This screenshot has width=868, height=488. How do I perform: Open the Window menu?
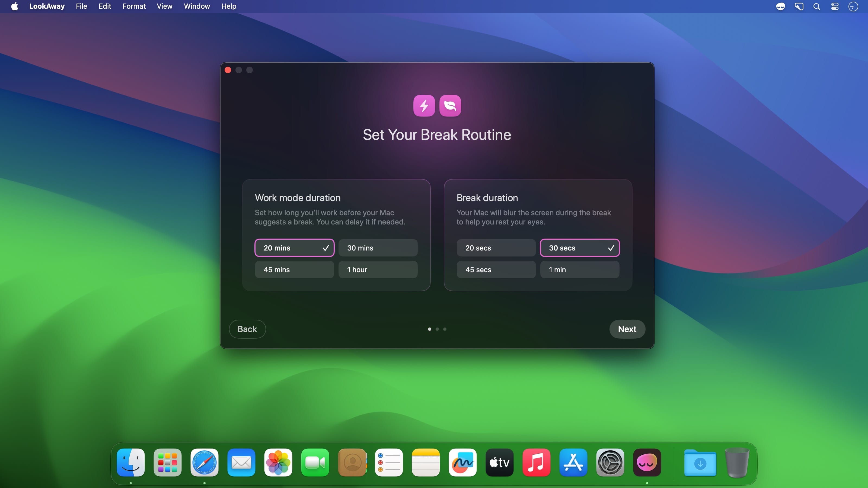coord(197,7)
